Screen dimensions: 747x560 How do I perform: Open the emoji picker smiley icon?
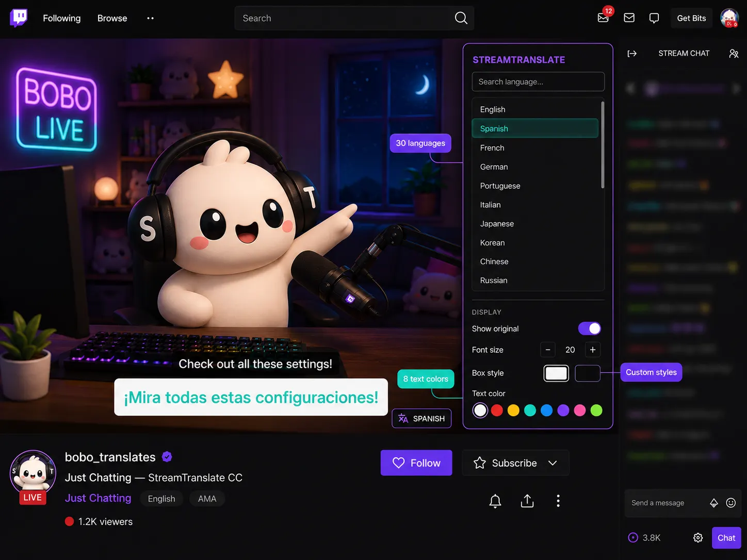[731, 503]
